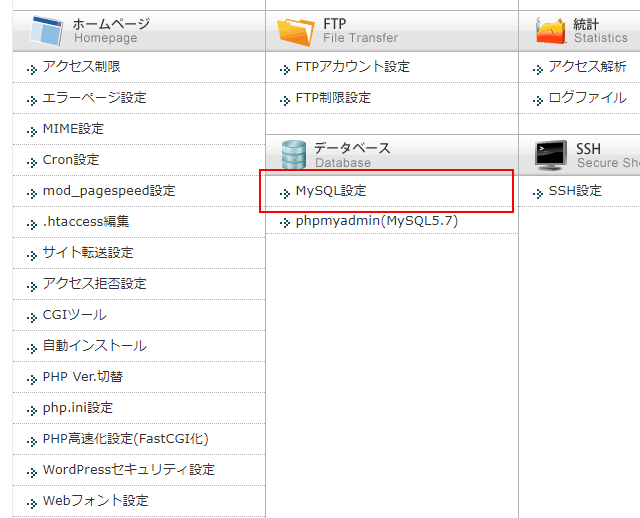Click arrow bullet beside MIME設定
Viewport: 640px width, 518px height.
pos(31,131)
